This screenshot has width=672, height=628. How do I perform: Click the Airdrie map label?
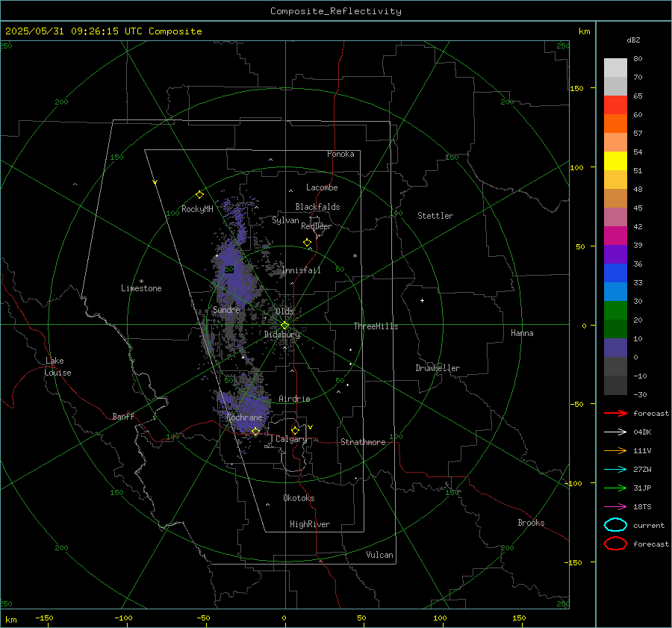click(294, 399)
